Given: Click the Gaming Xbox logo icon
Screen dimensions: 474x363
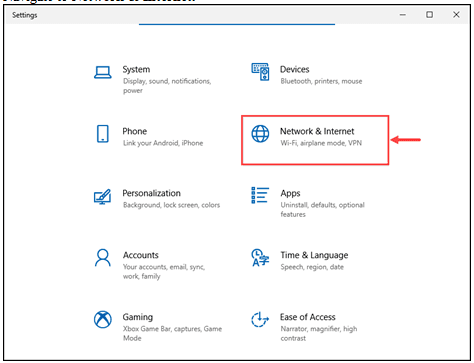Looking at the screenshot, I should pyautogui.click(x=103, y=319).
